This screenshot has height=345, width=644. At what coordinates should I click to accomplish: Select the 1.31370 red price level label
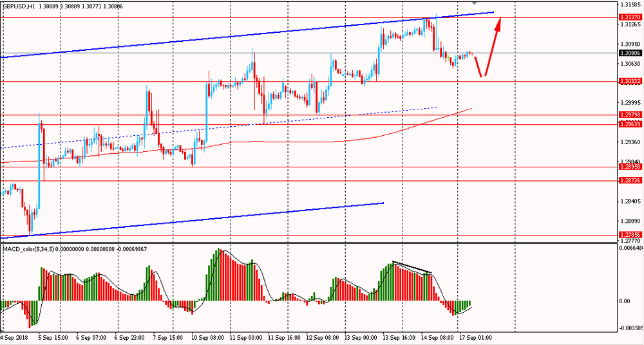pyautogui.click(x=629, y=17)
